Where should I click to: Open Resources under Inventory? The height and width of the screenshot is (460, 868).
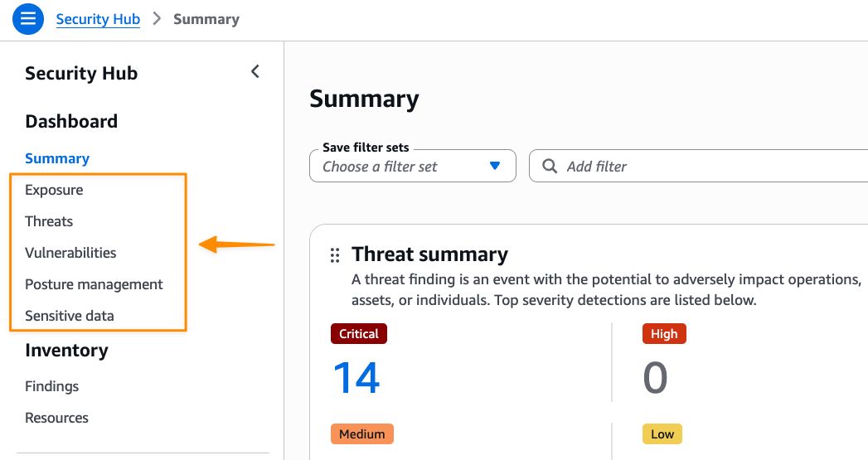[x=56, y=418]
